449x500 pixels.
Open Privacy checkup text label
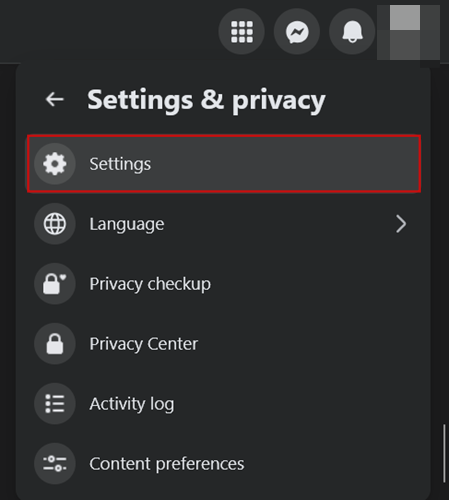coord(150,284)
